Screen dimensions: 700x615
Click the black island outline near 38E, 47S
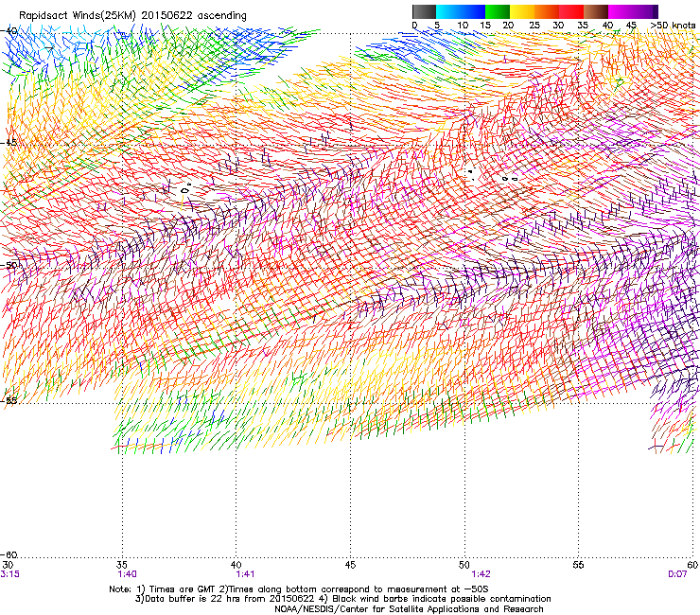click(x=185, y=189)
